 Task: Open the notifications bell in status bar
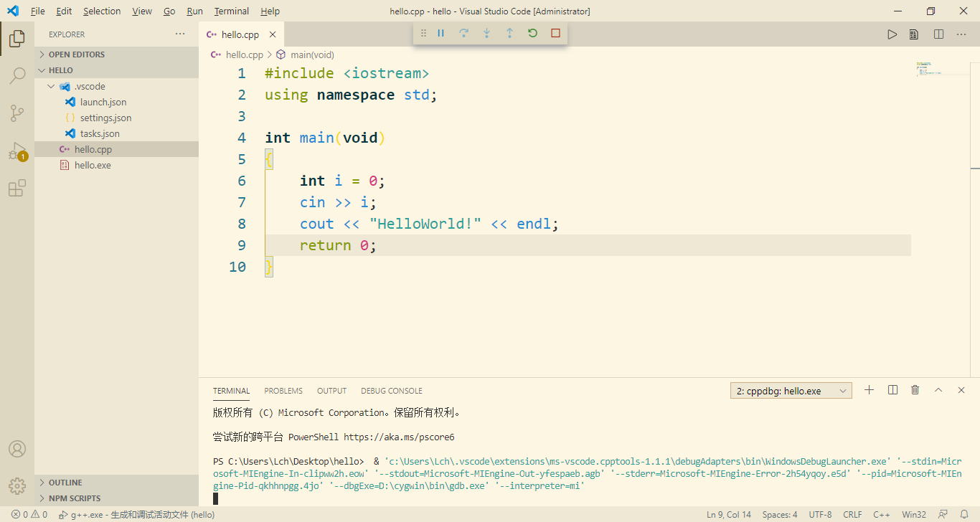tap(964, 514)
